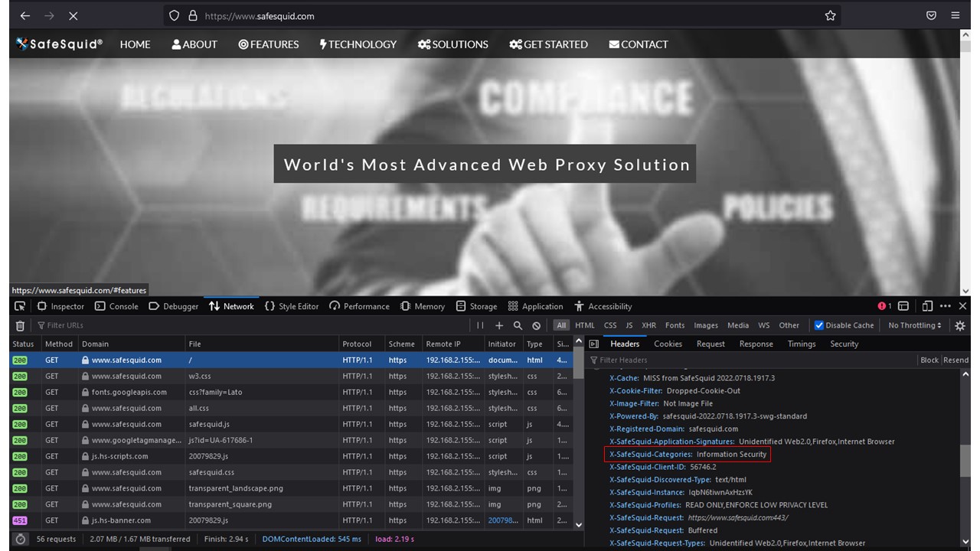Show the Timings details tab

tap(802, 344)
